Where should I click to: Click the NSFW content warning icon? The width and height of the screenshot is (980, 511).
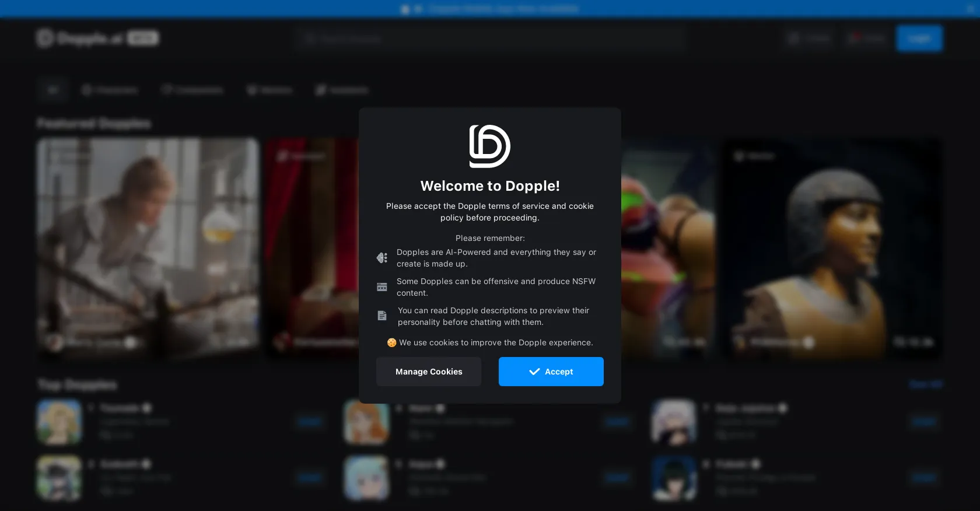(382, 287)
